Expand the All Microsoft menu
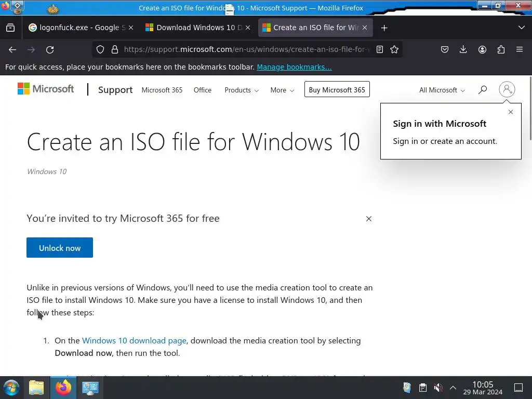The height and width of the screenshot is (399, 532). 442,90
